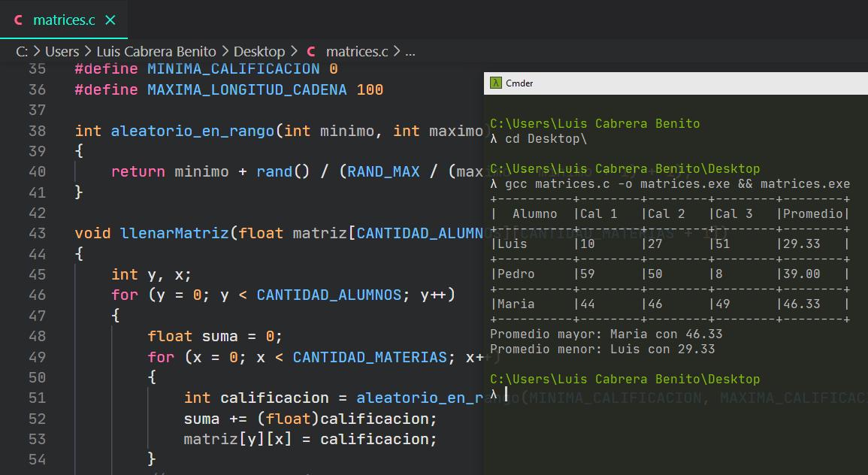The height and width of the screenshot is (475, 868).
Task: Open the matrices.c breadcrumb segment
Action: pyautogui.click(x=356, y=52)
